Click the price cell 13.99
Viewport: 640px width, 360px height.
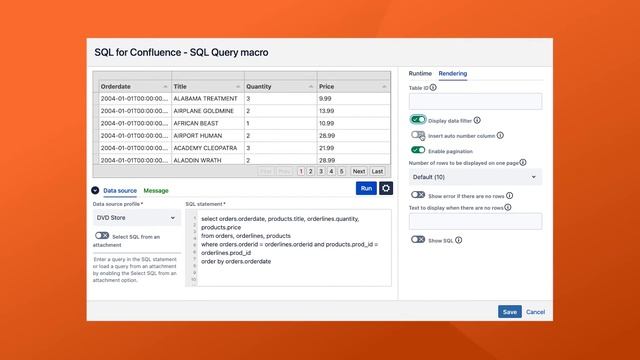353,111
